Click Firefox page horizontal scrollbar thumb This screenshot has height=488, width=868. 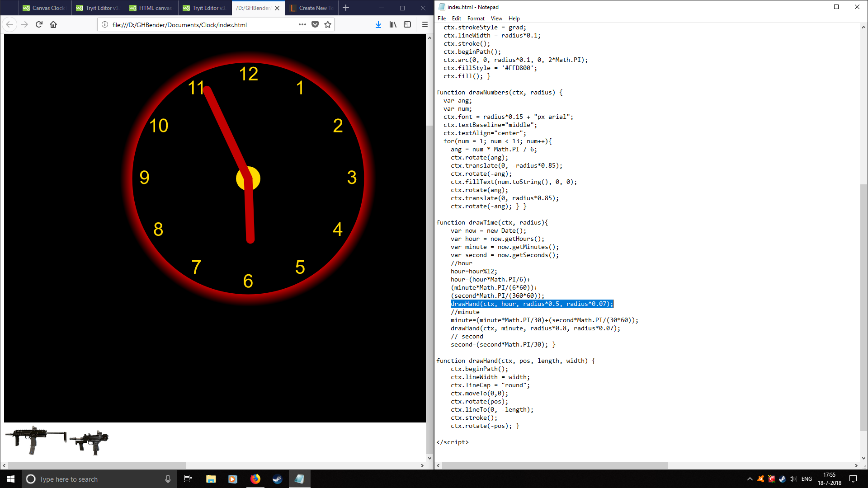97,465
